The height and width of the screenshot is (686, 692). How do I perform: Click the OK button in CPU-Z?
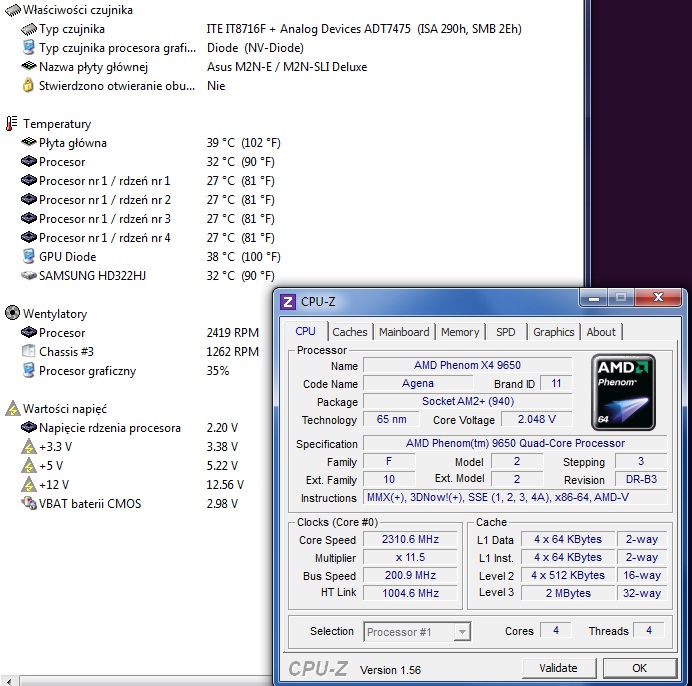[639, 668]
